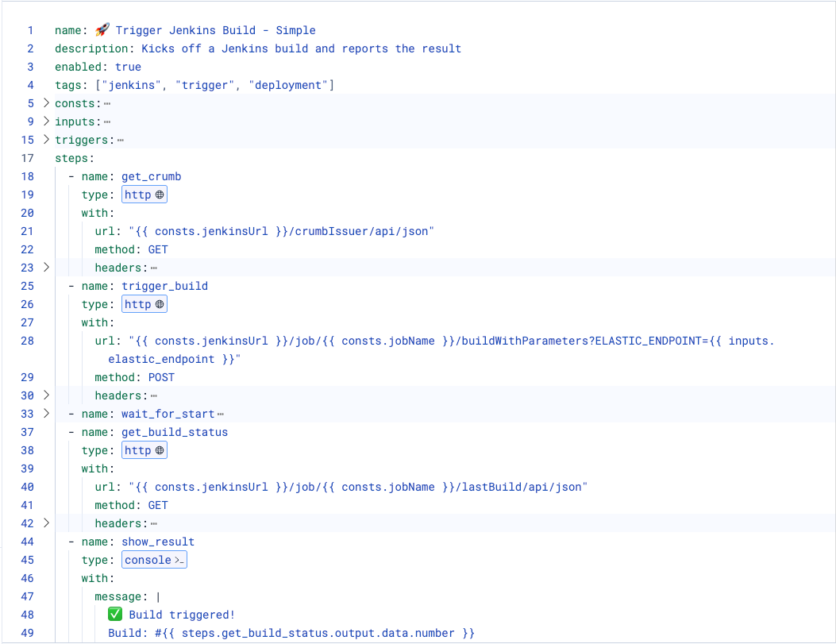Click line number 44 next to show_result

(x=27, y=542)
